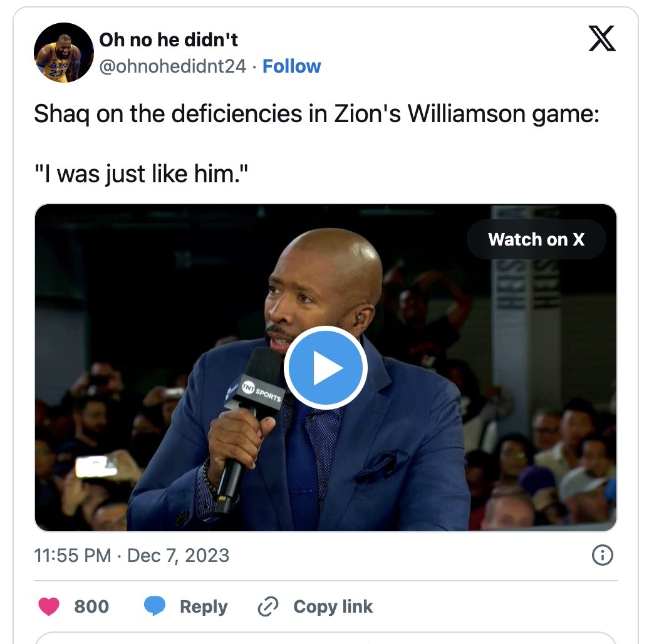Viewport: 649px width, 644px height.
Task: Click the blue reply speech bubble icon
Action: coord(154,606)
